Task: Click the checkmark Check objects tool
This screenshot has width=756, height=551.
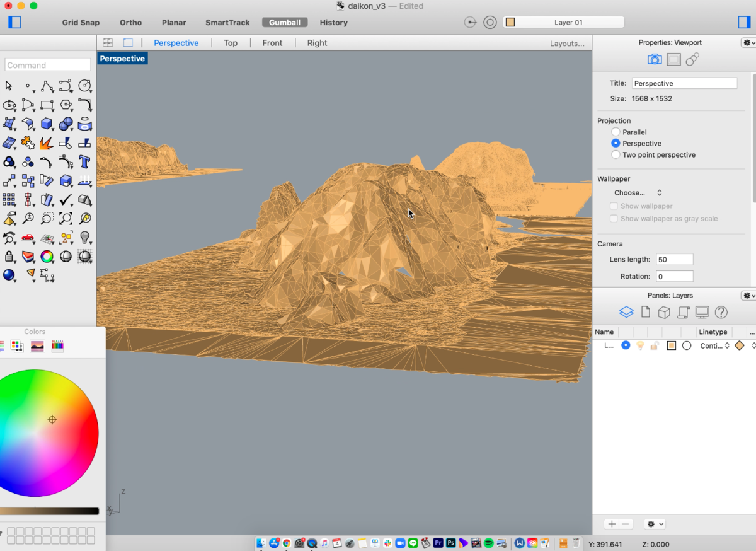Action: [66, 200]
